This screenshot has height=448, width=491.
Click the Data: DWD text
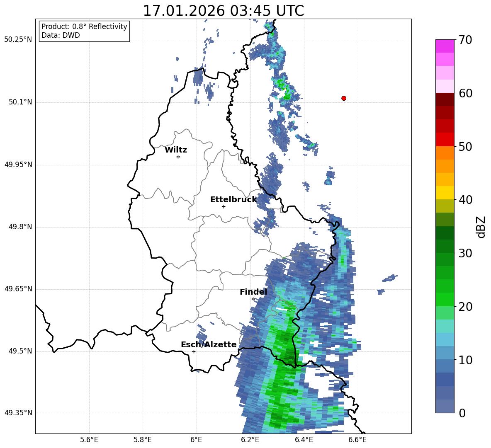pos(61,35)
